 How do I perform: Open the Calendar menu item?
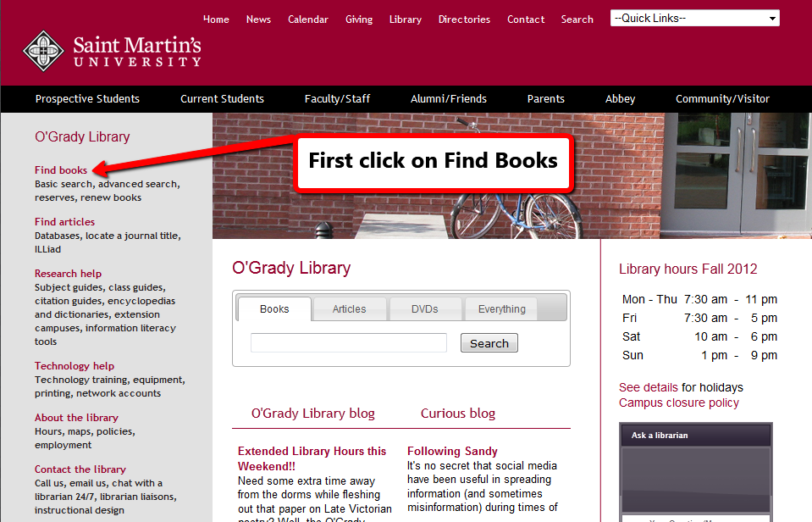[307, 19]
